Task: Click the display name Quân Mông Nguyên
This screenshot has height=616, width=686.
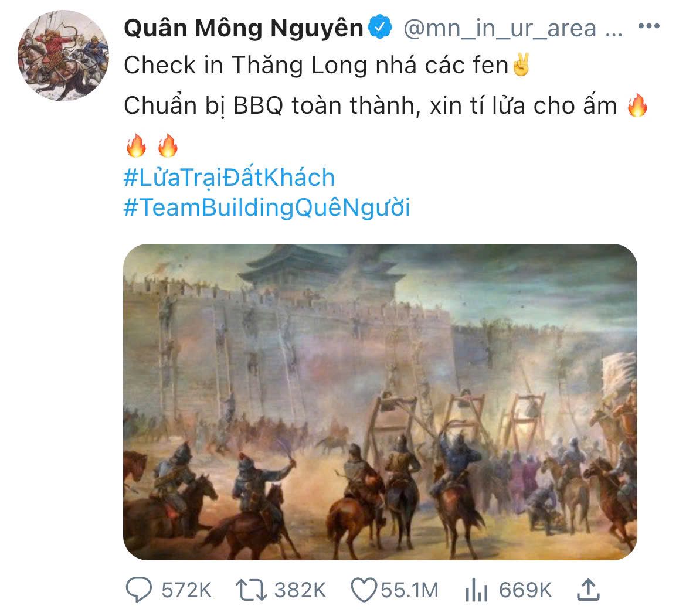Action: pyautogui.click(x=244, y=28)
